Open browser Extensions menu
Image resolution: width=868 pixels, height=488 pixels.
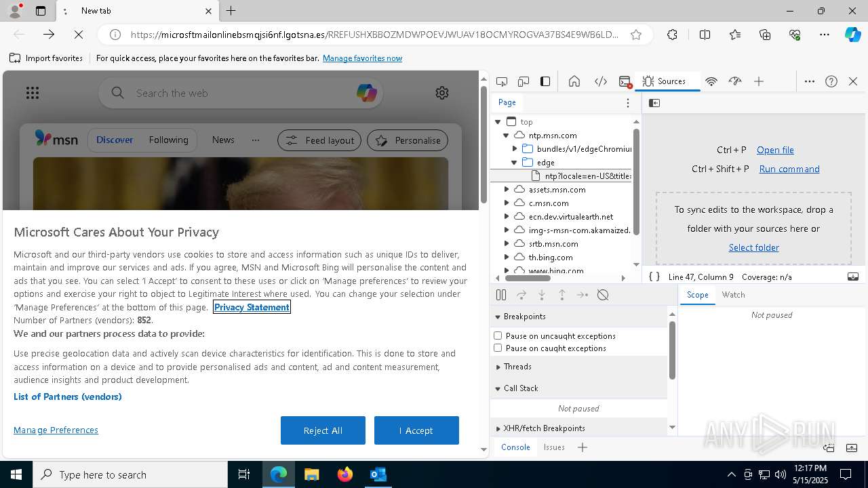click(x=672, y=35)
